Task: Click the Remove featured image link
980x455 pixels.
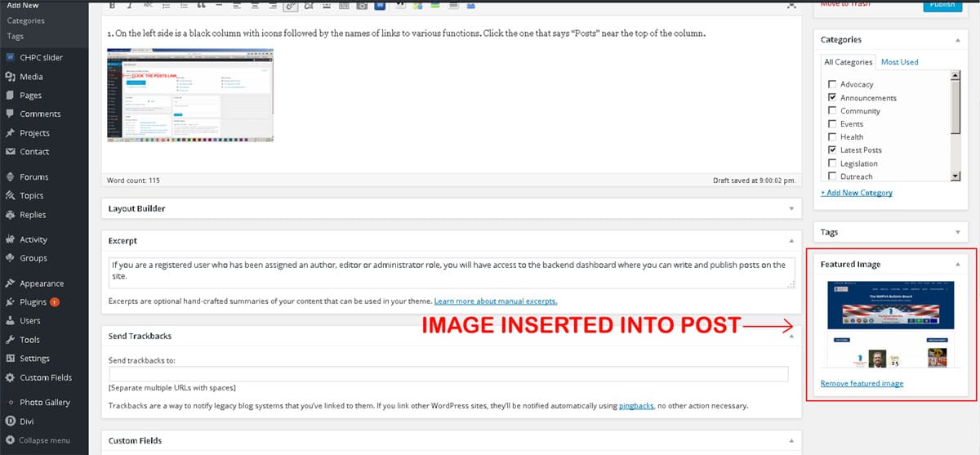Action: pyautogui.click(x=862, y=383)
